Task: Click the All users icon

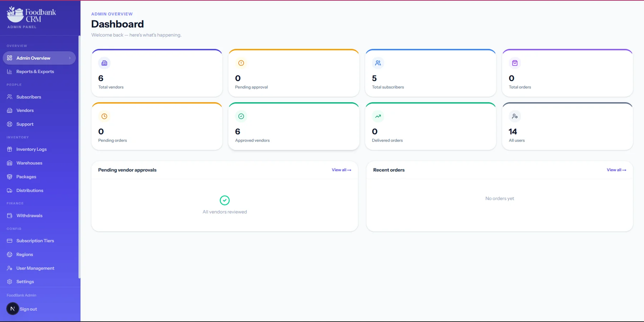Action: [x=515, y=117]
